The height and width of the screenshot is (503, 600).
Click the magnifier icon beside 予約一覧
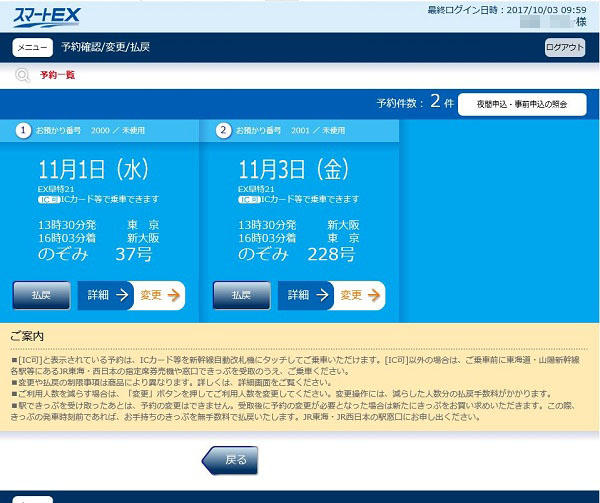[21, 75]
